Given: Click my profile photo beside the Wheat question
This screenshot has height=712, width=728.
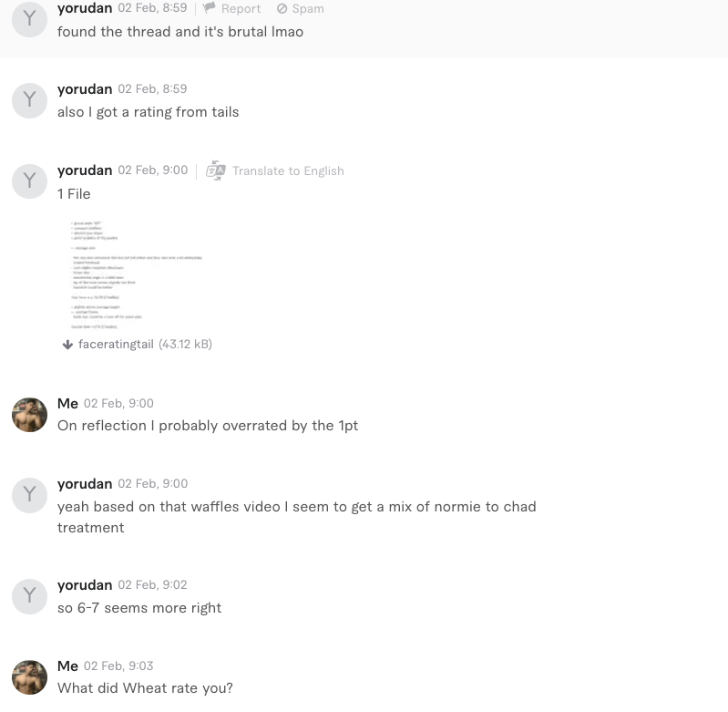Looking at the screenshot, I should (29, 677).
